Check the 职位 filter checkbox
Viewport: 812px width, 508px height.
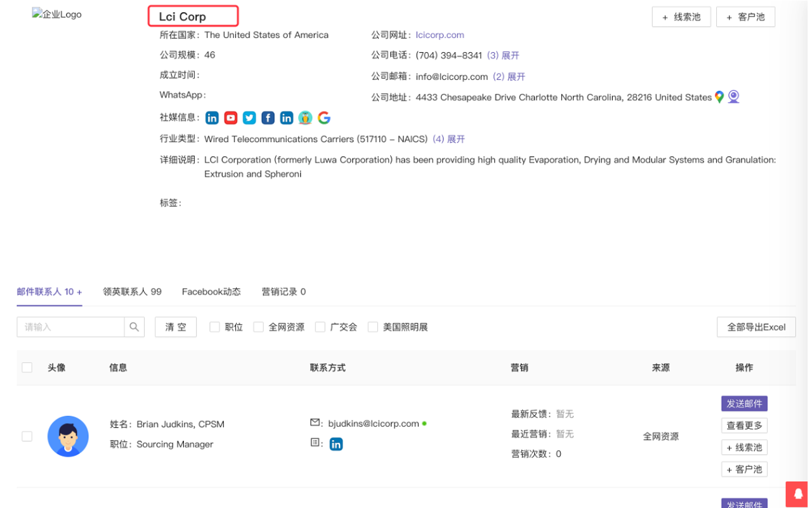(x=214, y=326)
